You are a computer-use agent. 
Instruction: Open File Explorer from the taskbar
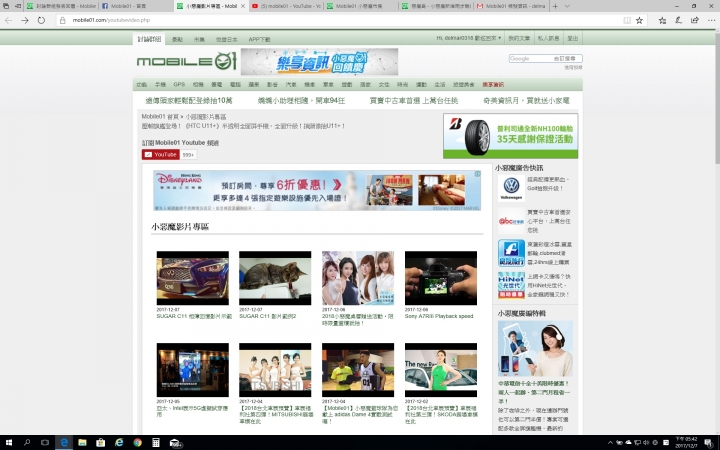click(82, 443)
